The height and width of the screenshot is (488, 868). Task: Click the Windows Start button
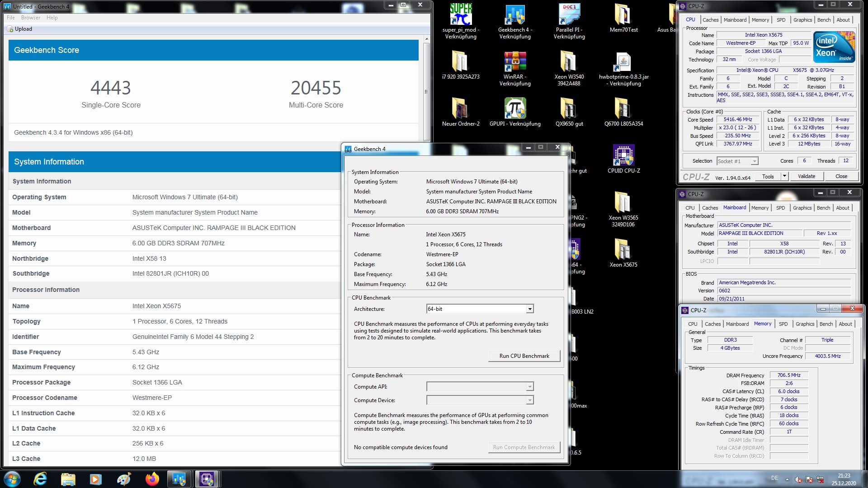point(12,479)
